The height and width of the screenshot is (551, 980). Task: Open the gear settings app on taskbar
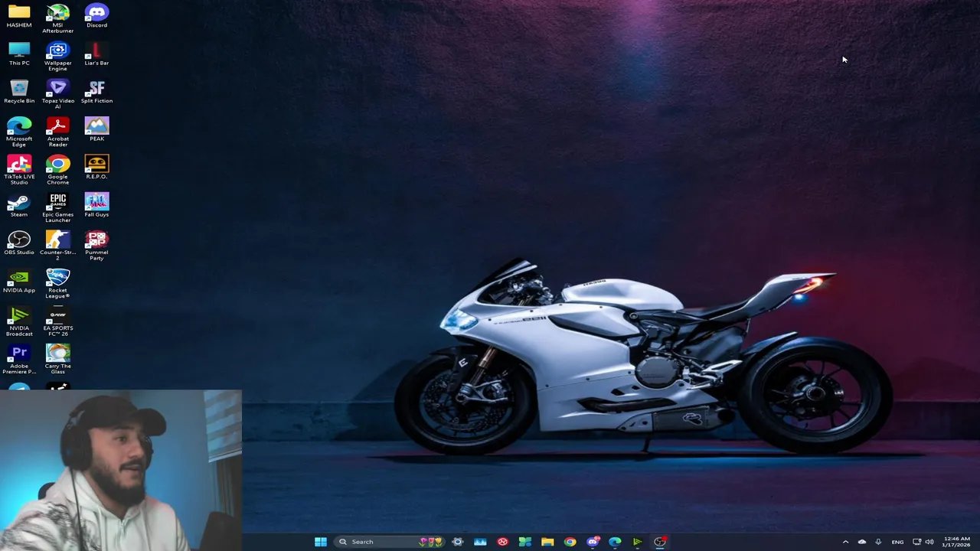458,542
